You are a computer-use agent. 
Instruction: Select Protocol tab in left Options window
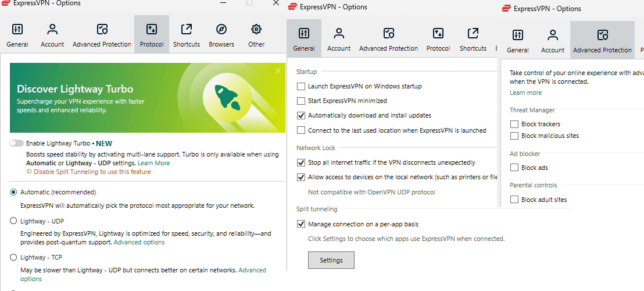[x=152, y=36]
